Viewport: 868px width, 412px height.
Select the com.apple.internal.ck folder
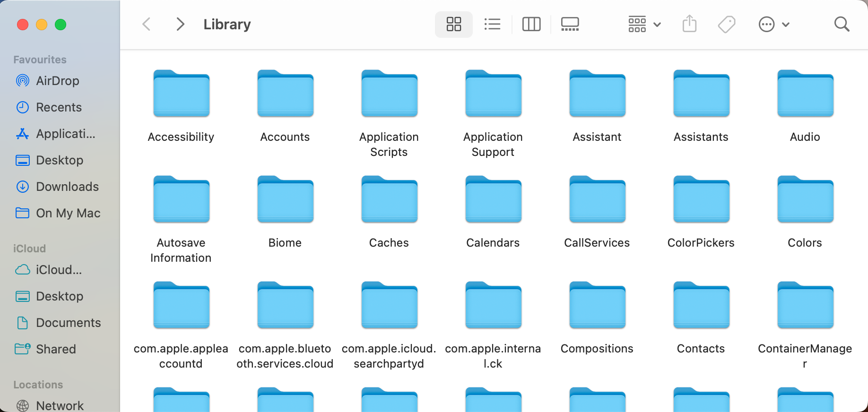point(493,305)
